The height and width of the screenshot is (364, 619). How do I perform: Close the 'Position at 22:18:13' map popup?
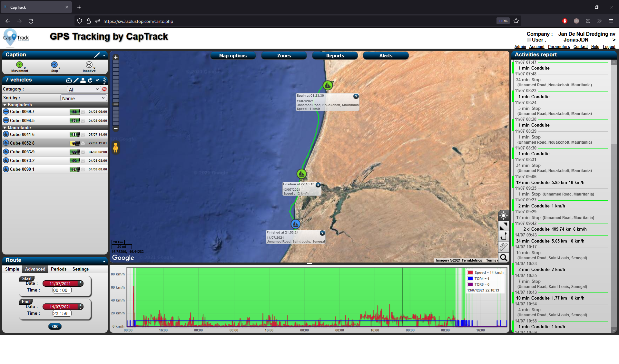318,185
